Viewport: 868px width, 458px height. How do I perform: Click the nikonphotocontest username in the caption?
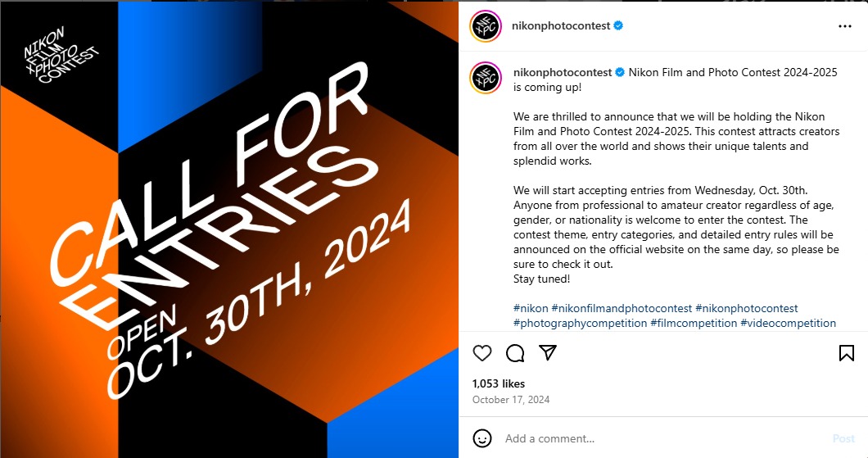562,72
